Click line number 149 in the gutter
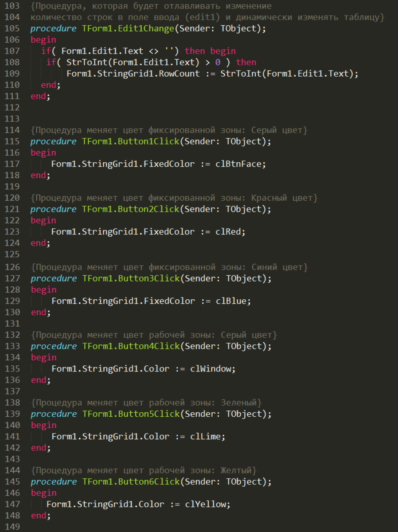The height and width of the screenshot is (532, 398). click(x=12, y=527)
